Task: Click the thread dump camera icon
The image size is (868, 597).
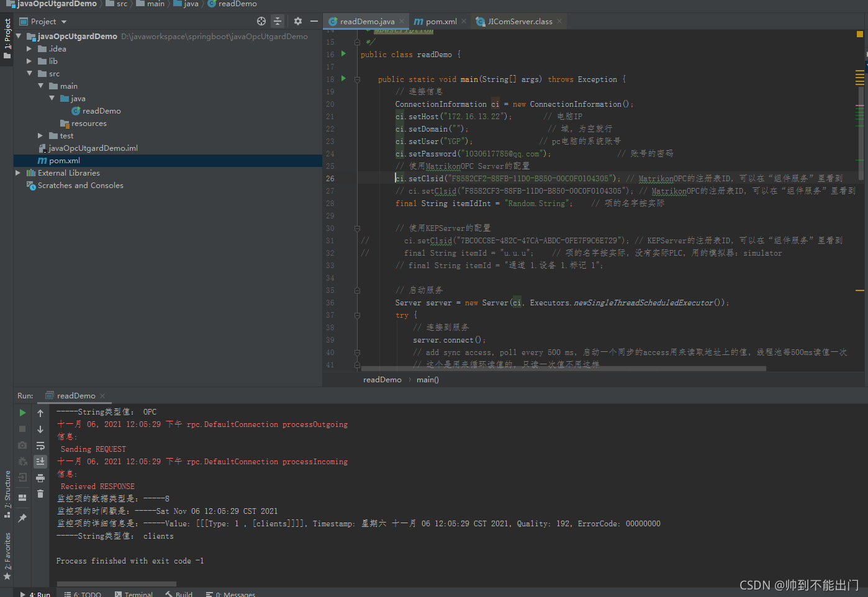Action: pos(22,445)
